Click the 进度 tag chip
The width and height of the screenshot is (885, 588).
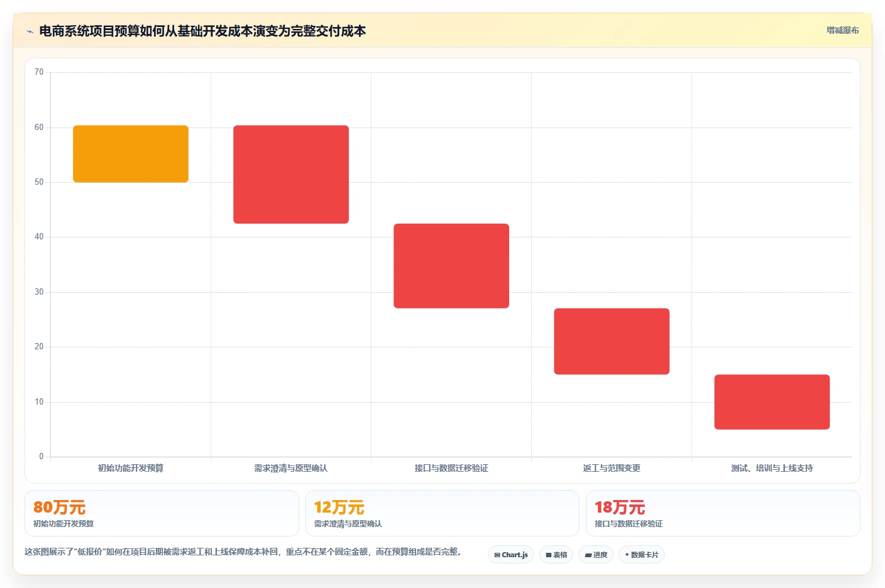[596, 555]
